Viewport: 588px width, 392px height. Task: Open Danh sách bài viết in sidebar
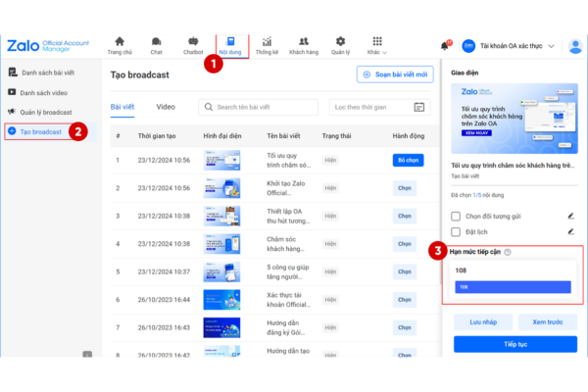48,73
